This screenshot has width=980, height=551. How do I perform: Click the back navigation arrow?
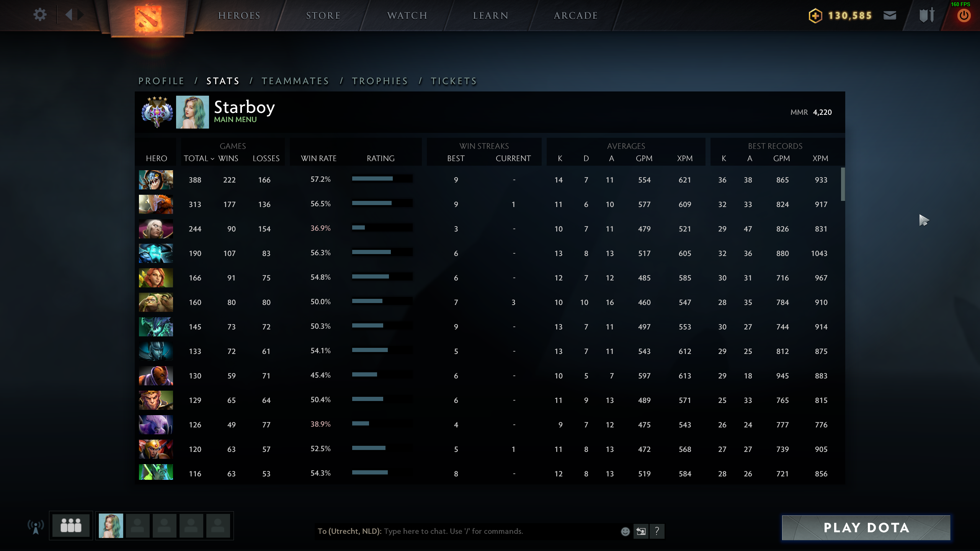pos(69,15)
